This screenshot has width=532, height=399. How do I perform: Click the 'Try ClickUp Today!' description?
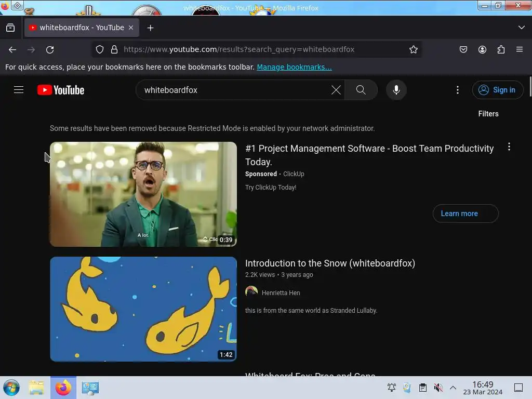[271, 187]
